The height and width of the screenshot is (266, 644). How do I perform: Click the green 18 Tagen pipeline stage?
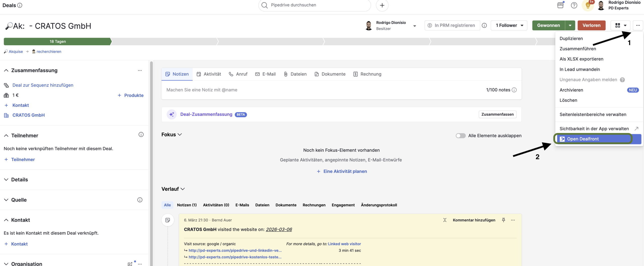tap(58, 41)
